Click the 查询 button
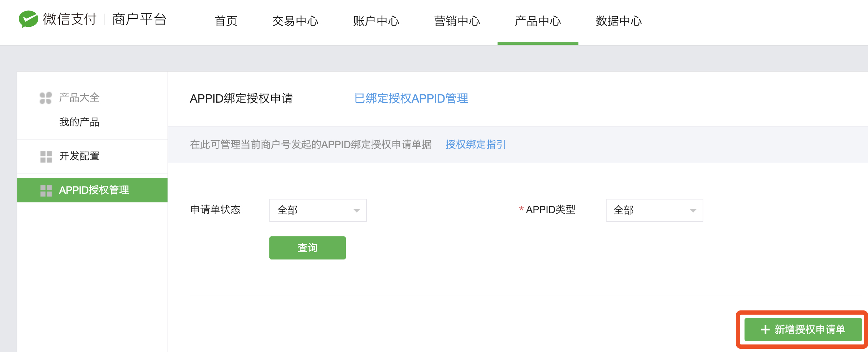868x352 pixels. click(x=307, y=248)
